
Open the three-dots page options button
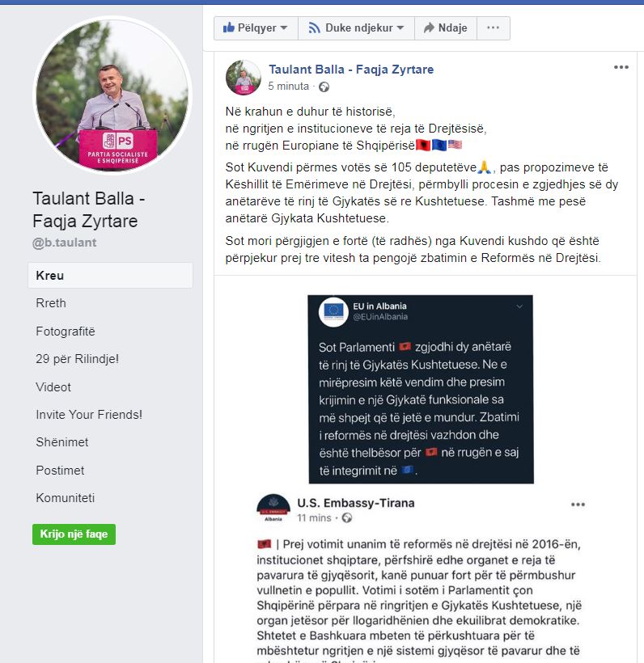pyautogui.click(x=493, y=28)
